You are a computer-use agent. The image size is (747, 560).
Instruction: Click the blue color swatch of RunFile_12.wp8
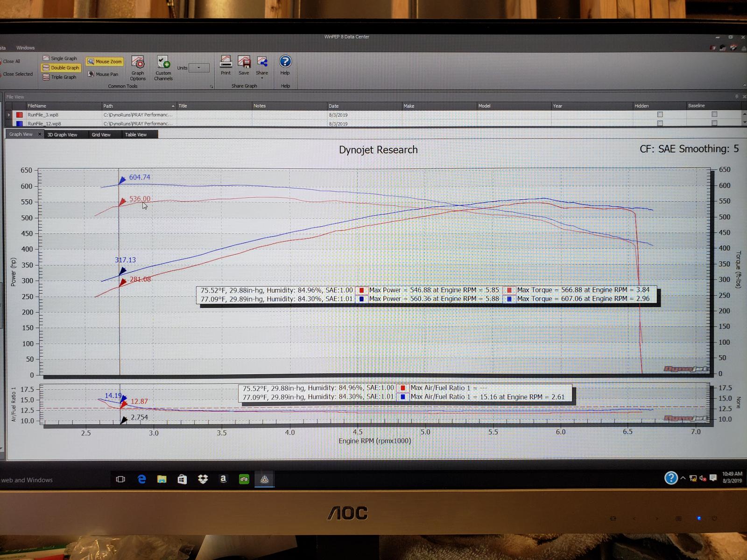pos(20,124)
